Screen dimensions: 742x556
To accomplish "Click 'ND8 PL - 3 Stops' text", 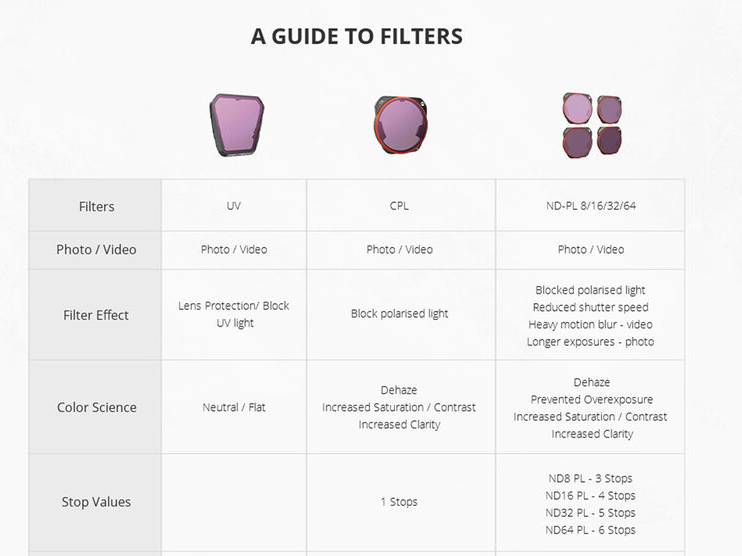I will coord(590,478).
